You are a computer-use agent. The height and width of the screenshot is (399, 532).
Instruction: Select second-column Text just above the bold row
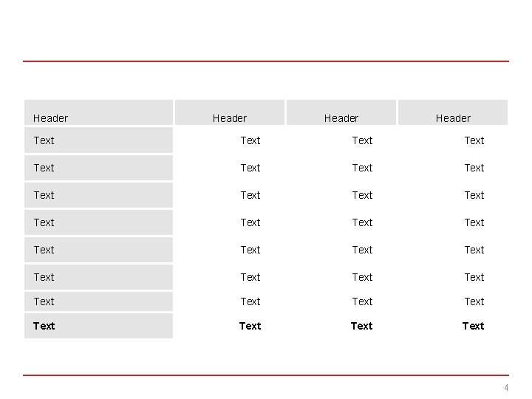point(250,301)
